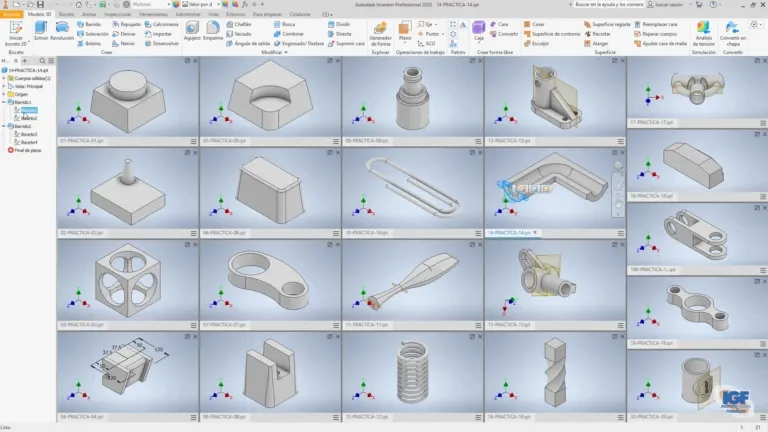Switch to the Boceto ribbon tab
The image size is (768, 432).
coord(66,14)
